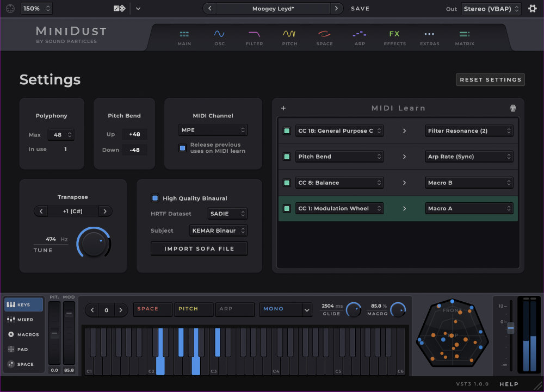Open the FX EFFECTS section
544x392 pixels.
point(394,37)
